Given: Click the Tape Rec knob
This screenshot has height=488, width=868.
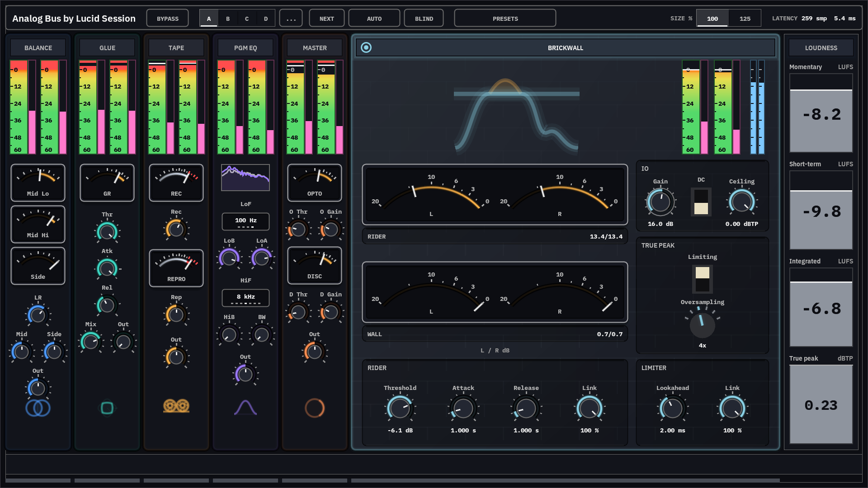Looking at the screenshot, I should [176, 229].
